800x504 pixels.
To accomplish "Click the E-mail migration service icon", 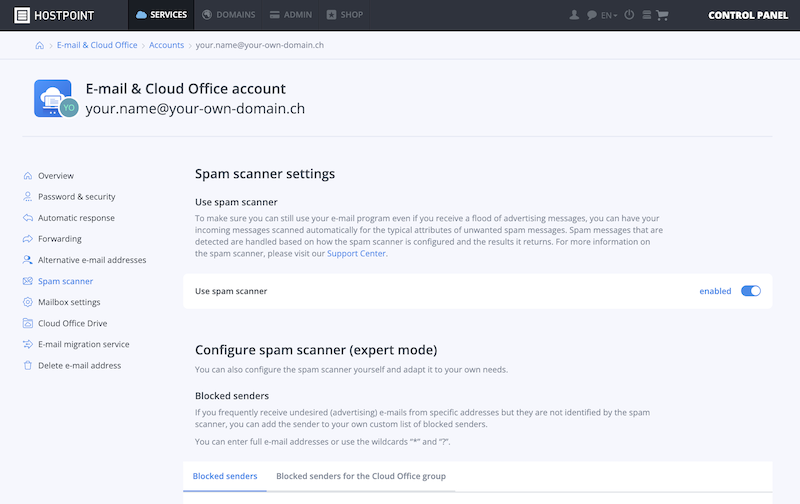I will pyautogui.click(x=28, y=344).
